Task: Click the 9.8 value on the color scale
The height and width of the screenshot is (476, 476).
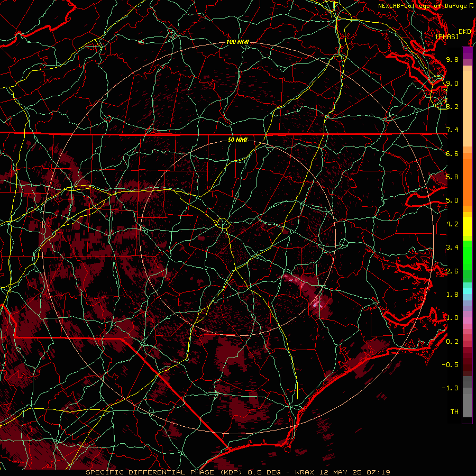Action: (x=452, y=59)
